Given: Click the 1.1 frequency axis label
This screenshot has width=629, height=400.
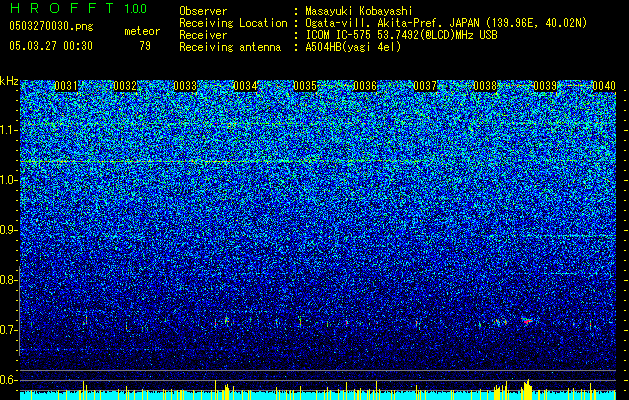Looking at the screenshot, I should tap(8, 130).
